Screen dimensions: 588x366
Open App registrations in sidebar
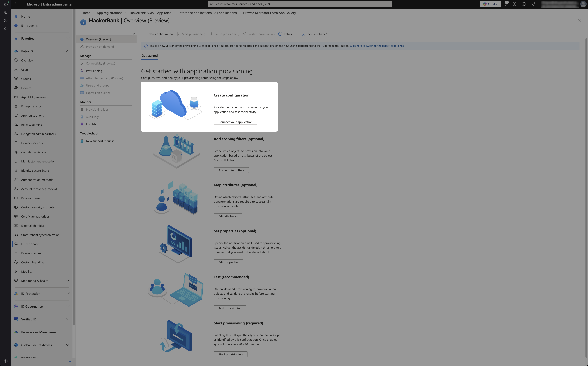[33, 115]
